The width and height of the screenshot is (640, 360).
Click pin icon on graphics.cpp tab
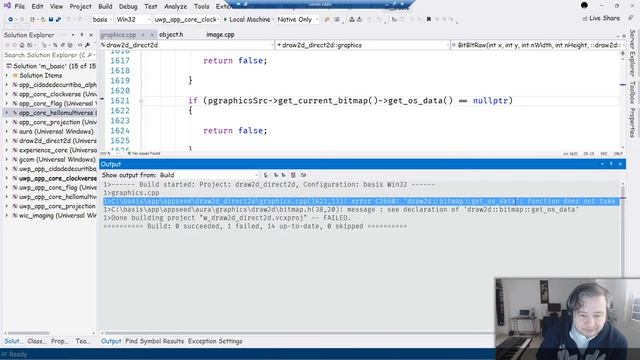coord(143,35)
